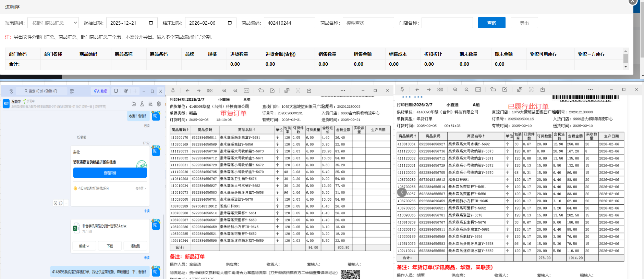The height and width of the screenshot is (279, 644).
Task: Click the 商品名称 search field
Action: pyautogui.click(x=368, y=23)
